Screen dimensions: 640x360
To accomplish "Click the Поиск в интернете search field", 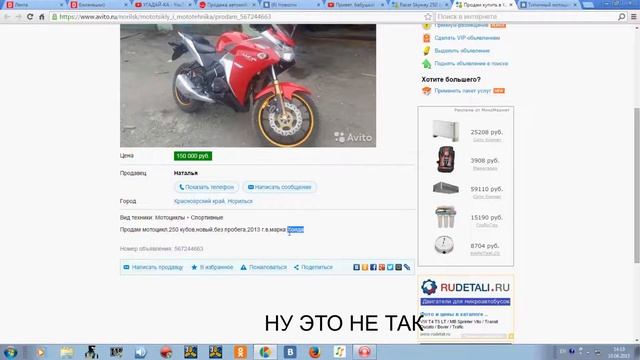I will [526, 17].
